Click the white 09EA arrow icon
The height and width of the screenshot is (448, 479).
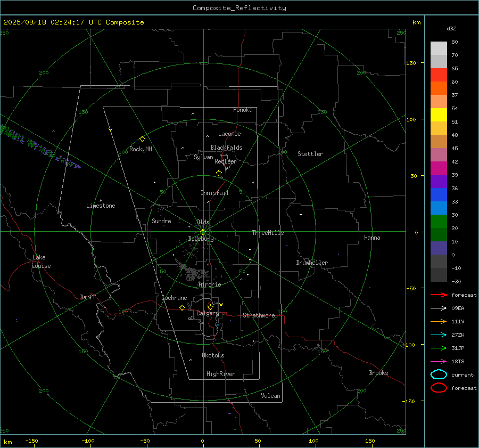[439, 308]
